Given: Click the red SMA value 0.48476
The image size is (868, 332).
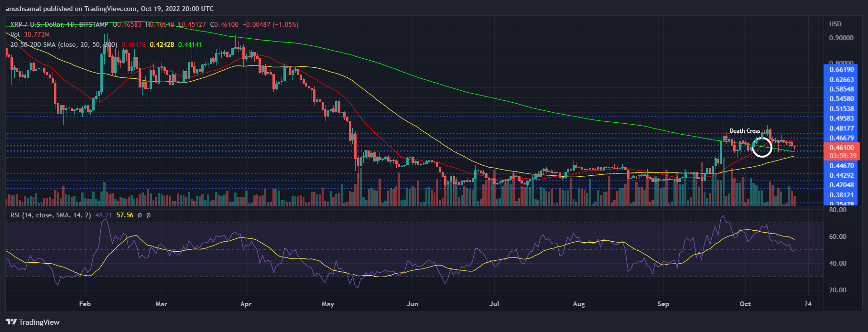Looking at the screenshot, I should pyautogui.click(x=133, y=44).
